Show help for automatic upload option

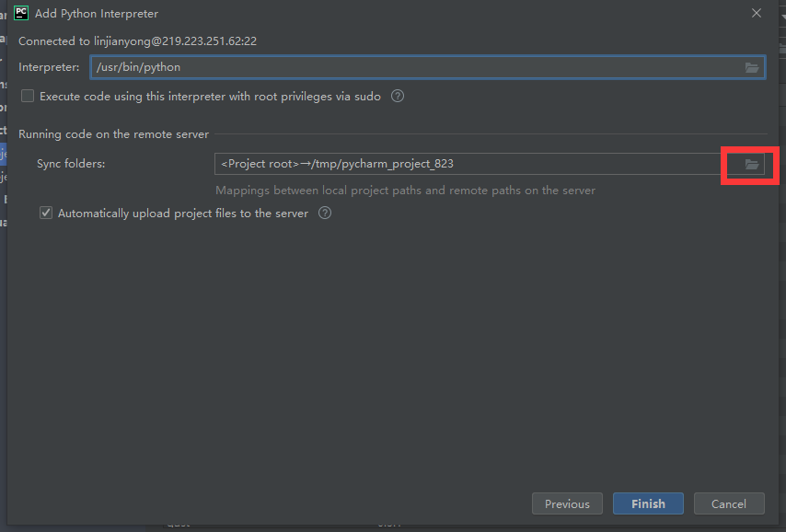(325, 213)
